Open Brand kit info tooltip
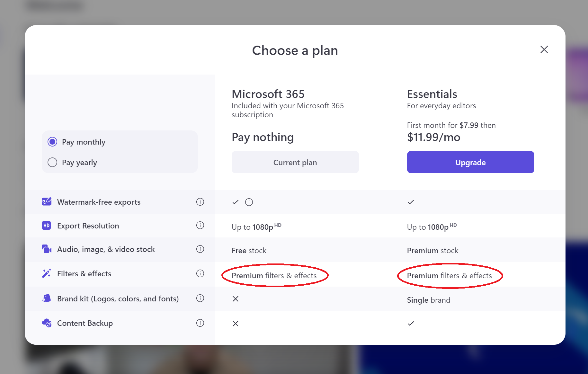 click(x=200, y=298)
